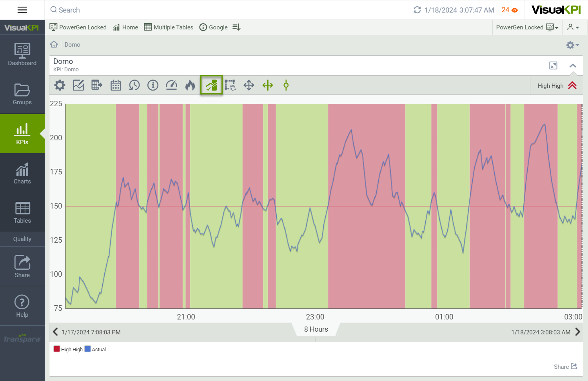Image resolution: width=588 pixels, height=381 pixels.
Task: Go to Tables in the sidebar
Action: click(22, 212)
